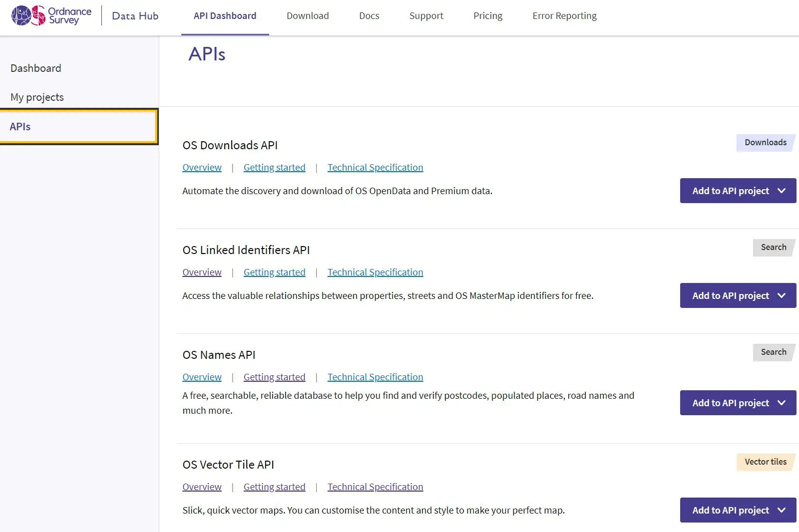The width and height of the screenshot is (799, 532).
Task: Open Getting started for OS Linked Identifiers API
Action: pyautogui.click(x=274, y=272)
